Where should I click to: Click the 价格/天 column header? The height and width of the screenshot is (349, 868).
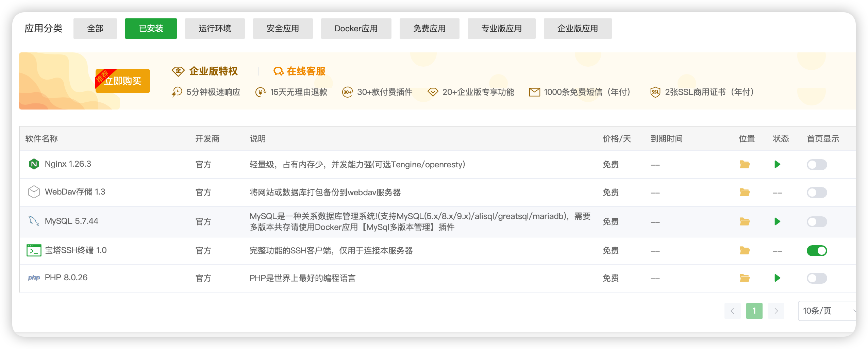click(617, 139)
